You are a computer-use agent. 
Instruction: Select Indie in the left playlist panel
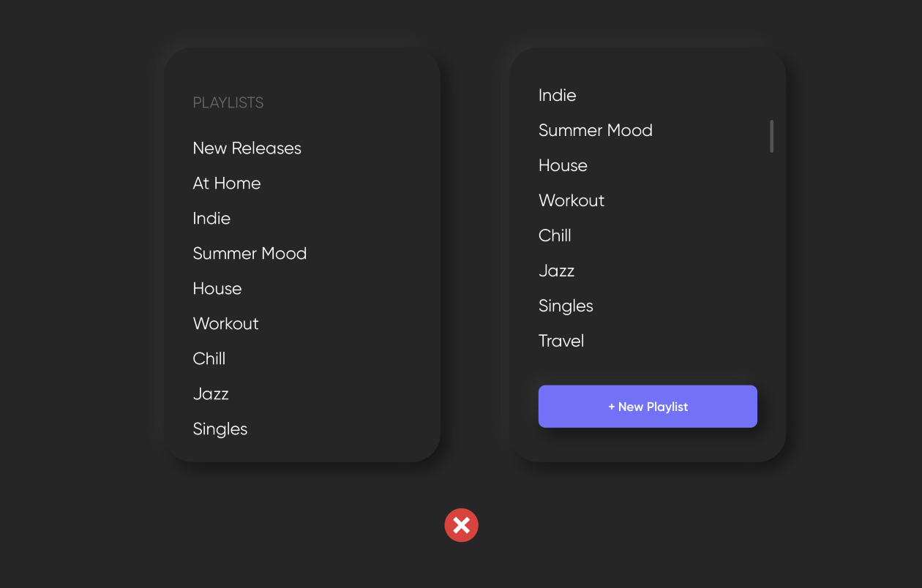(x=211, y=218)
